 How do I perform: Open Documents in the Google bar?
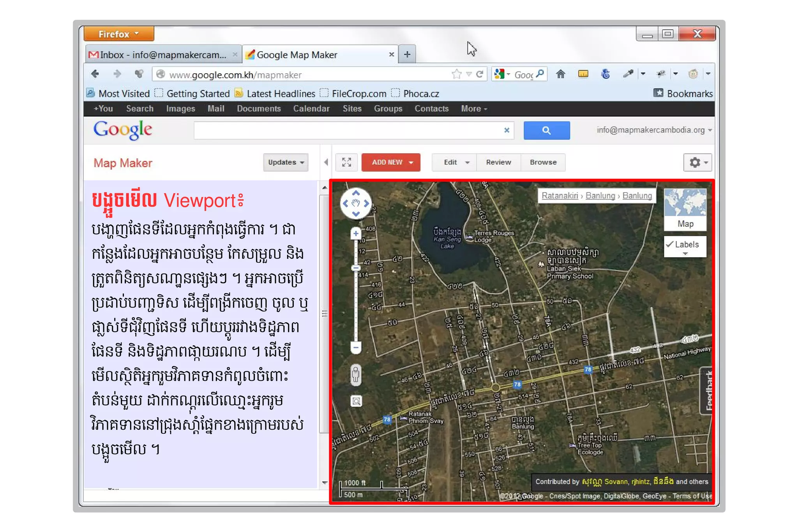pos(259,109)
